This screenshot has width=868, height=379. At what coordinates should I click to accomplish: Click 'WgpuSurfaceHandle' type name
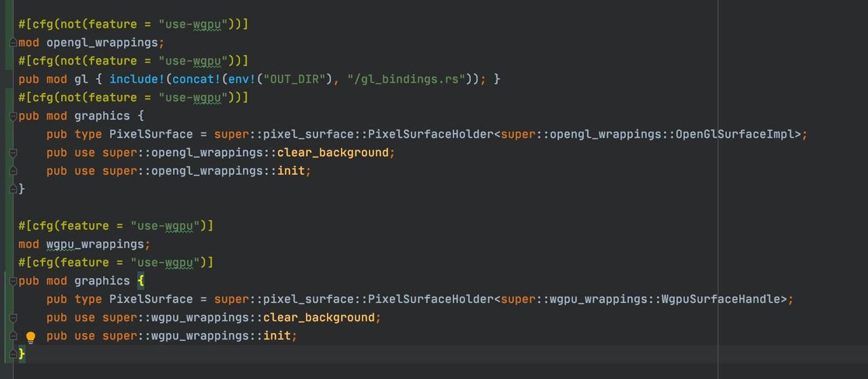721,299
